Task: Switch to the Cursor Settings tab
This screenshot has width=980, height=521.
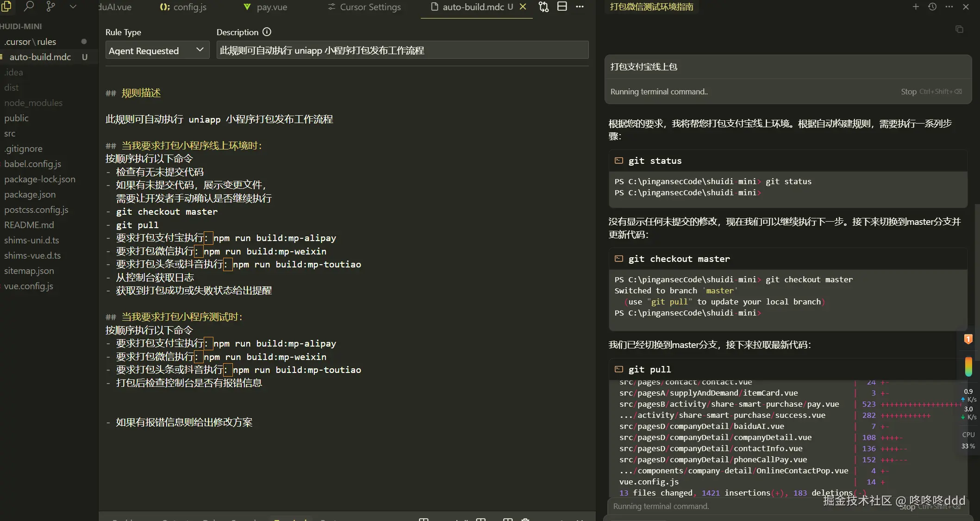Action: pyautogui.click(x=369, y=7)
